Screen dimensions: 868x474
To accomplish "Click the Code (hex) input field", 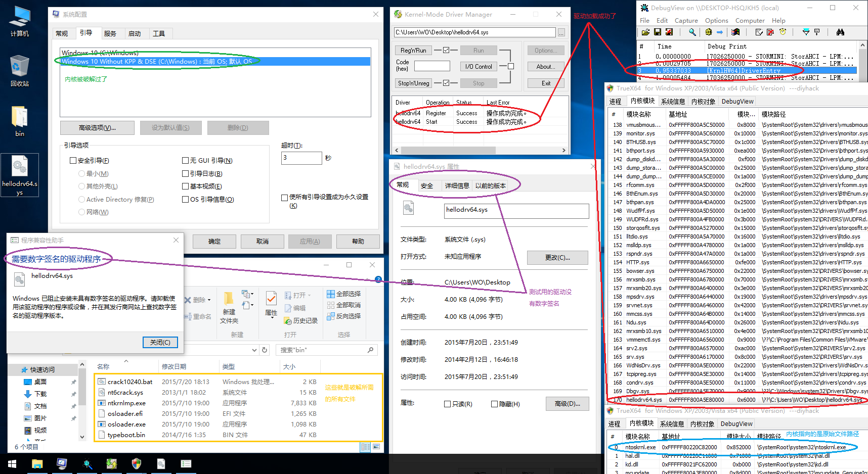I will point(431,66).
